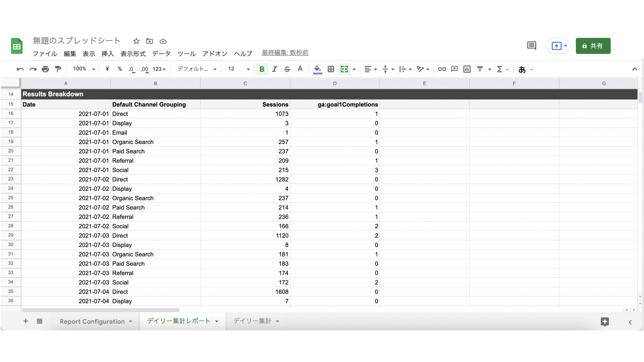Image resolution: width=644 pixels, height=362 pixels.
Task: Star this spreadsheet
Action: pos(136,41)
